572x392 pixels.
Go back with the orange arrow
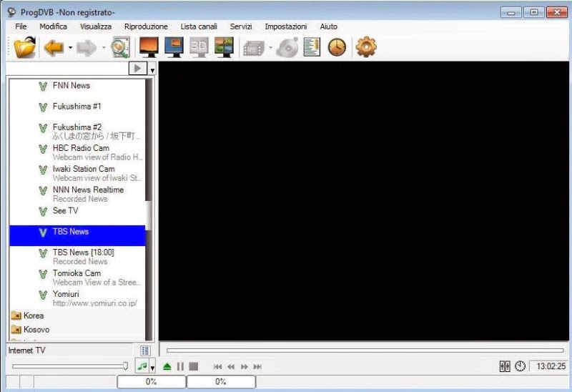[54, 47]
